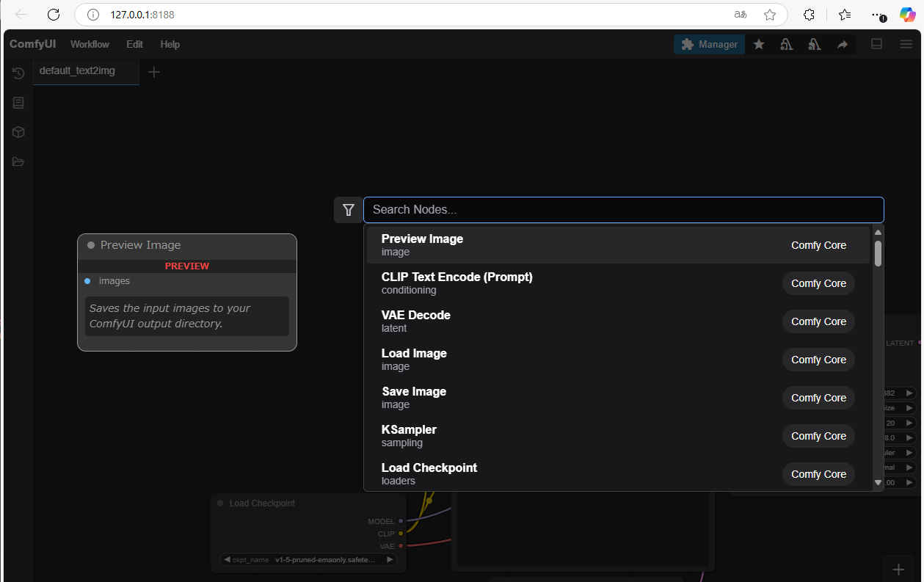This screenshot has height=582, width=924.
Task: Open the queue history sidebar panel
Action: coord(18,73)
